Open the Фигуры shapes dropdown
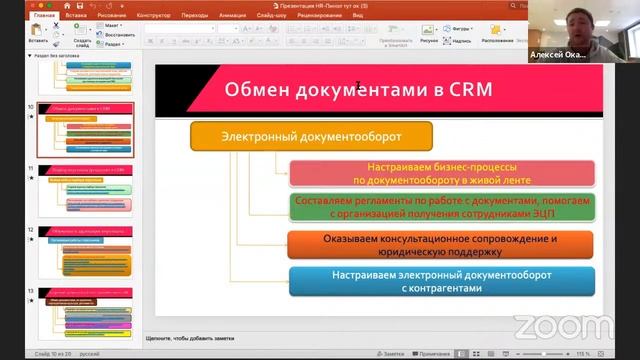Image resolution: width=640 pixels, height=360 pixels. point(458,29)
